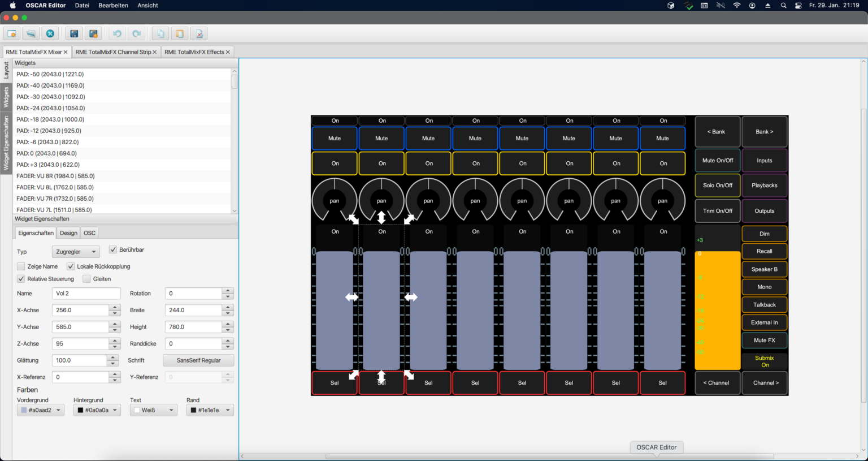Save the layout with the disk icon
This screenshot has width=868, height=461.
click(74, 33)
